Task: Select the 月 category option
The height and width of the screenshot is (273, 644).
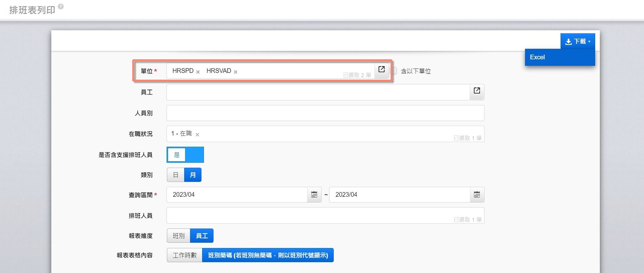Action: pyautogui.click(x=193, y=175)
